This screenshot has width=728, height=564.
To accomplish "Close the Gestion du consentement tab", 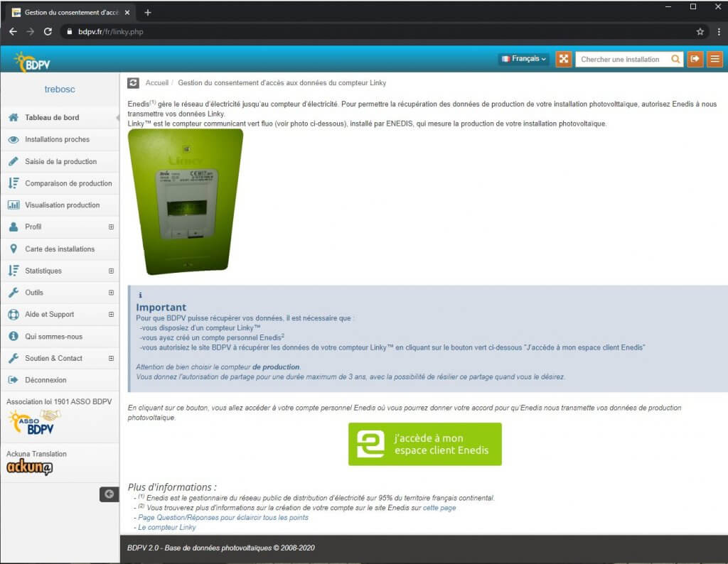I will click(127, 13).
